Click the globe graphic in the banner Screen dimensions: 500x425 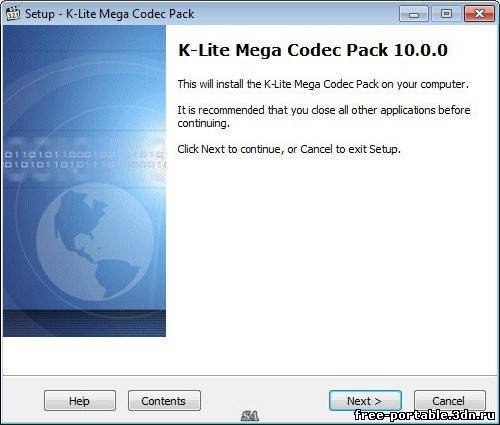pos(95,243)
